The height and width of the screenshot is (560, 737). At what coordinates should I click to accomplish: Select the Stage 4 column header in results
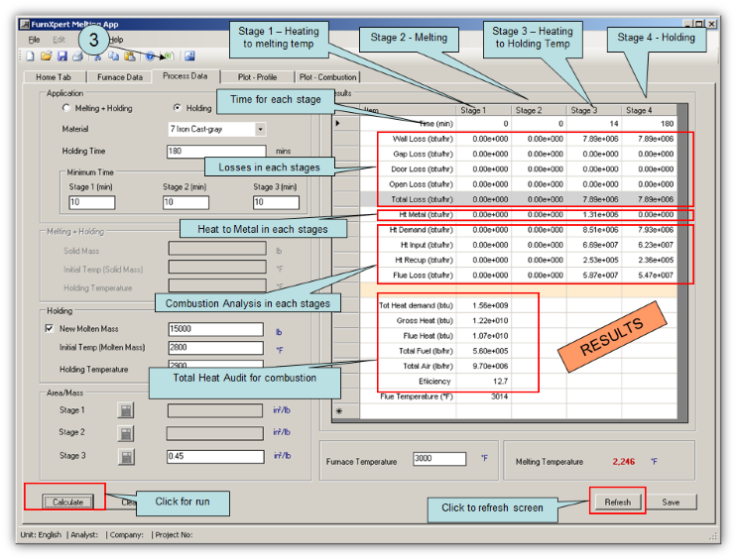650,110
